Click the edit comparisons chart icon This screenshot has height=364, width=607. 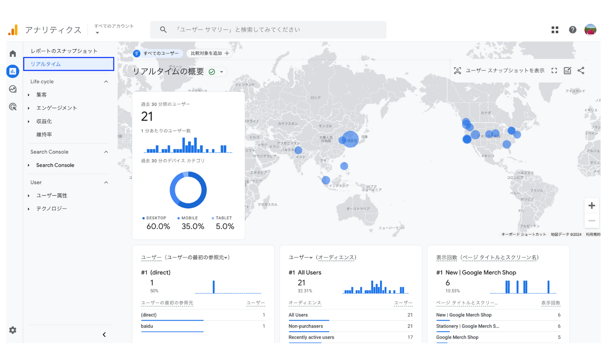[x=567, y=71]
